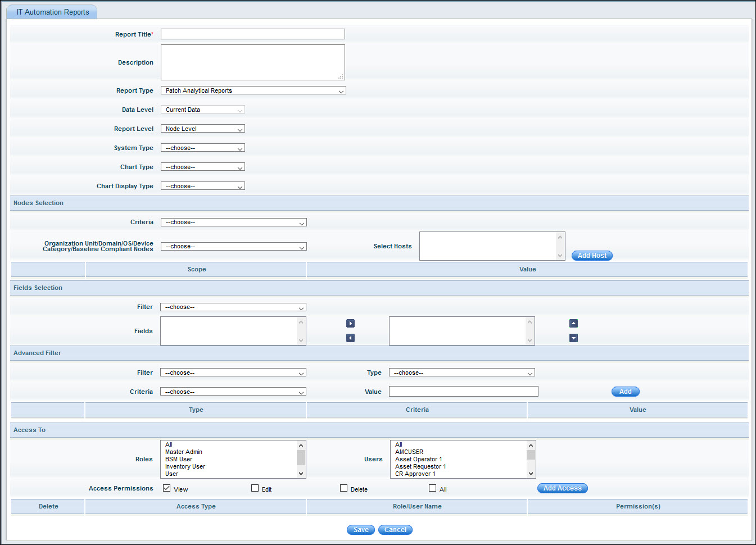The width and height of the screenshot is (756, 545).
Task: Toggle the View access permission checkbox
Action: tap(167, 488)
